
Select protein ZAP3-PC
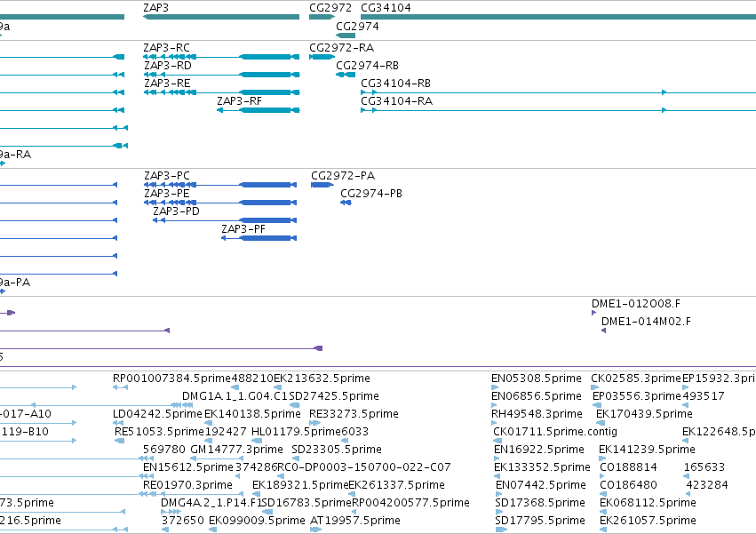167,176
